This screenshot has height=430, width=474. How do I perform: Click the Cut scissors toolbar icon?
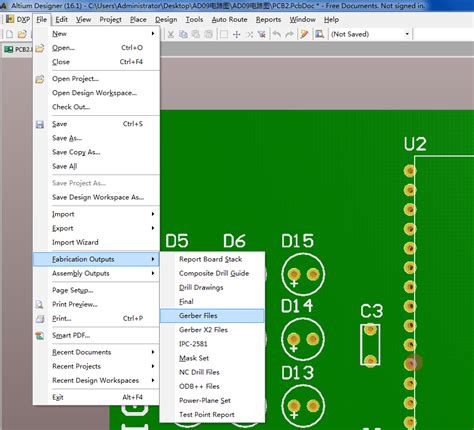pyautogui.click(x=171, y=34)
